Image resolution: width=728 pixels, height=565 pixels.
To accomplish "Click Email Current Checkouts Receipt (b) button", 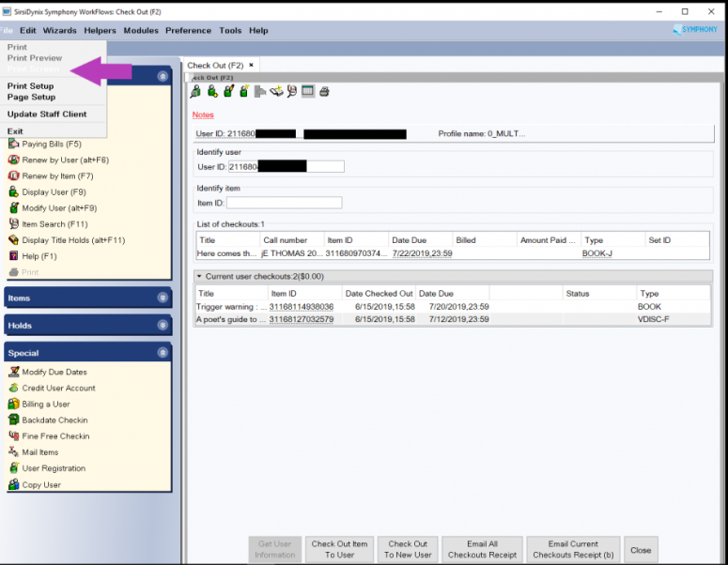I will coord(573,549).
